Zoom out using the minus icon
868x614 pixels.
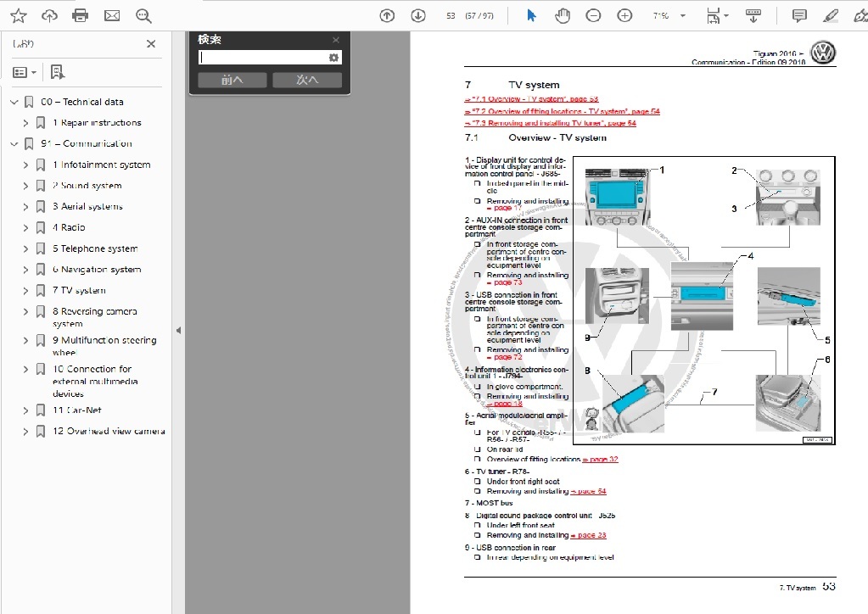(594, 15)
